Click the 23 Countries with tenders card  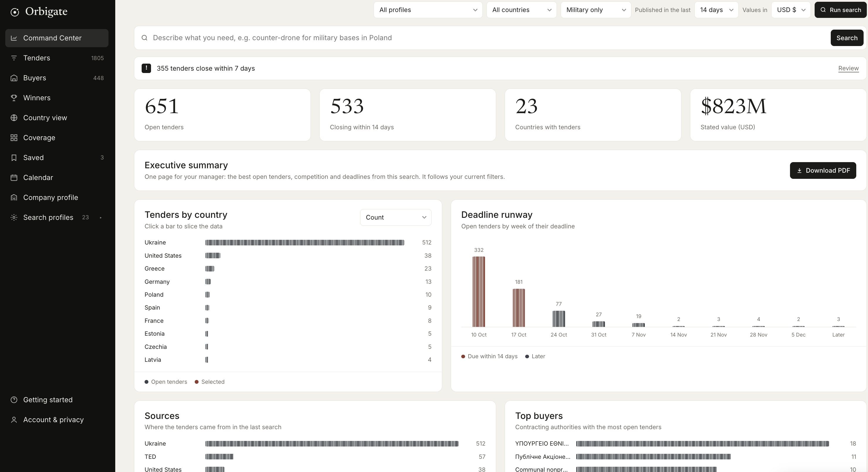tap(593, 115)
